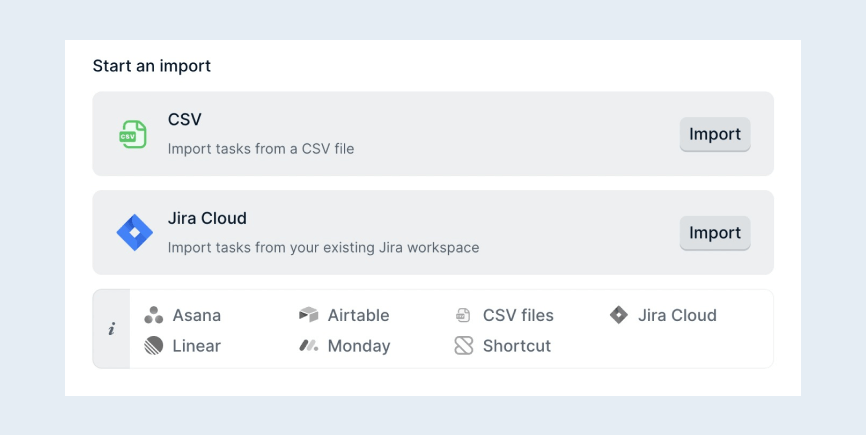This screenshot has height=435, width=866.
Task: Import tasks from a CSV file button
Action: (715, 134)
